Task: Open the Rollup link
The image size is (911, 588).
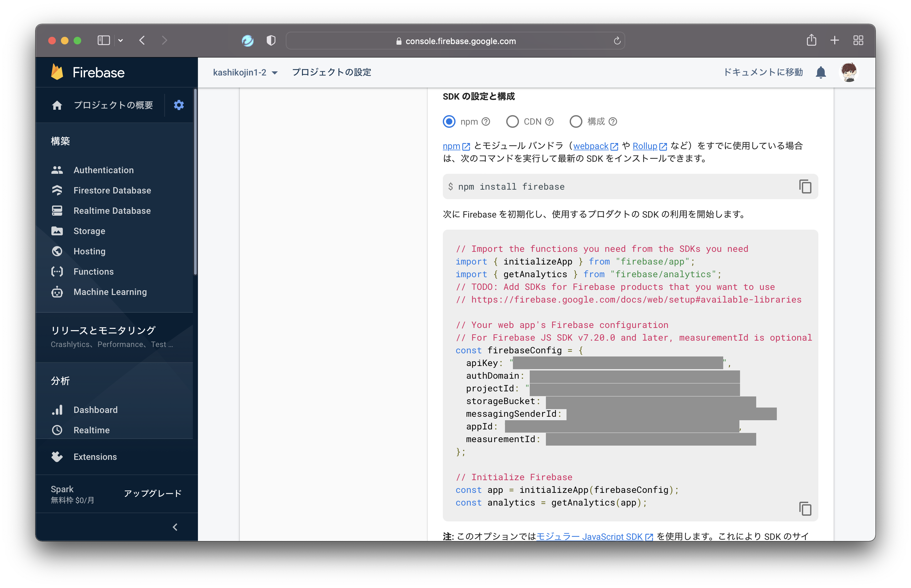Action: (649, 146)
